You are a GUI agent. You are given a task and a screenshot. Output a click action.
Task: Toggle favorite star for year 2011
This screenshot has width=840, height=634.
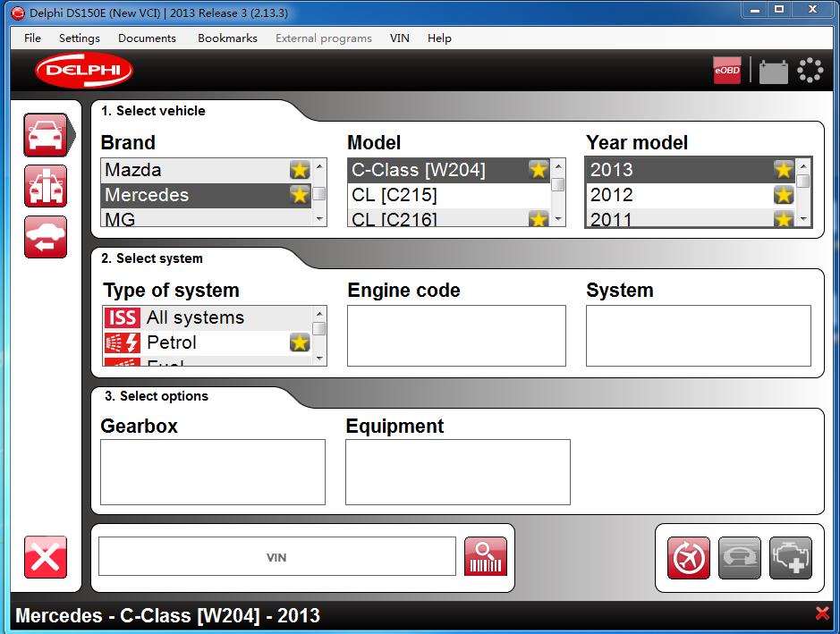pyautogui.click(x=784, y=218)
